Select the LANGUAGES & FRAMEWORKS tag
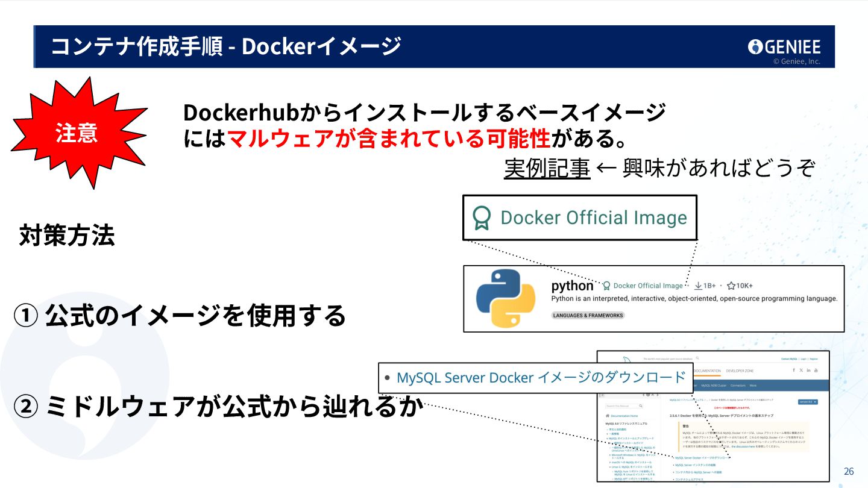 coord(588,315)
